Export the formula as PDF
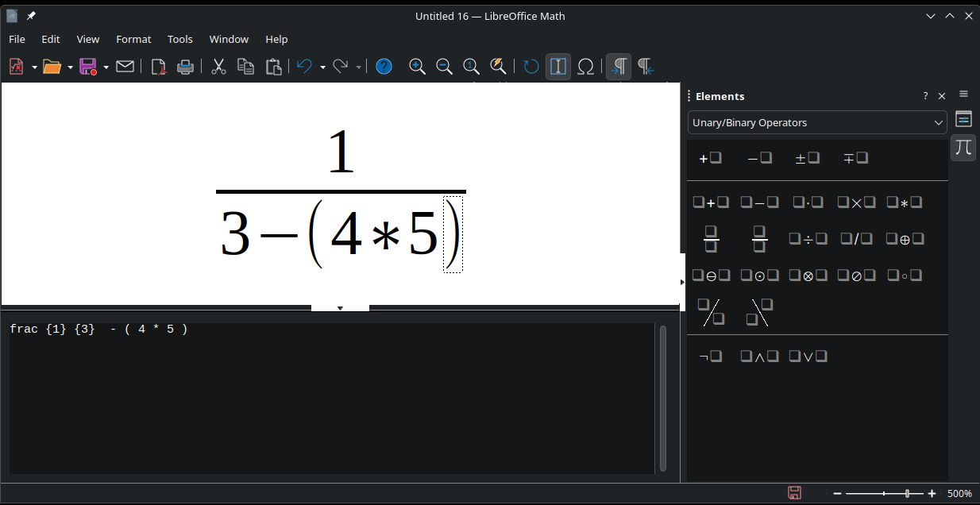The height and width of the screenshot is (505, 980). tap(158, 67)
